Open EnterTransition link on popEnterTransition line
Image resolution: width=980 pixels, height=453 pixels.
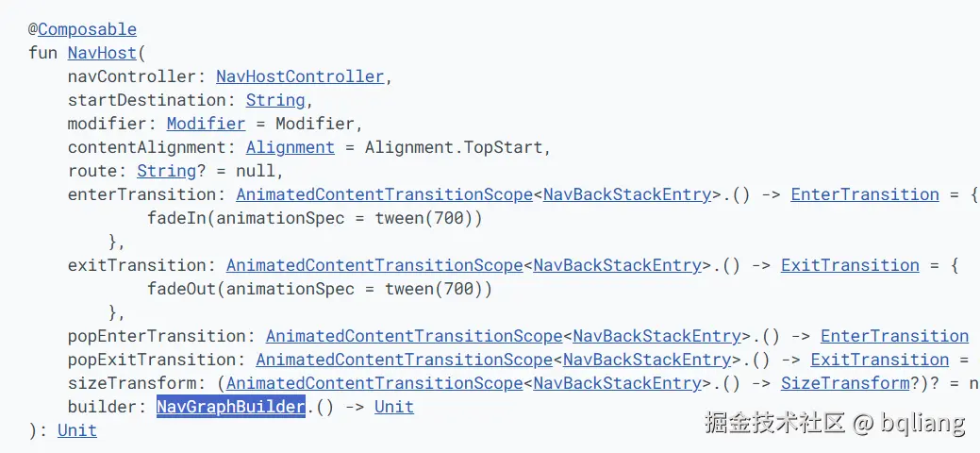(894, 336)
